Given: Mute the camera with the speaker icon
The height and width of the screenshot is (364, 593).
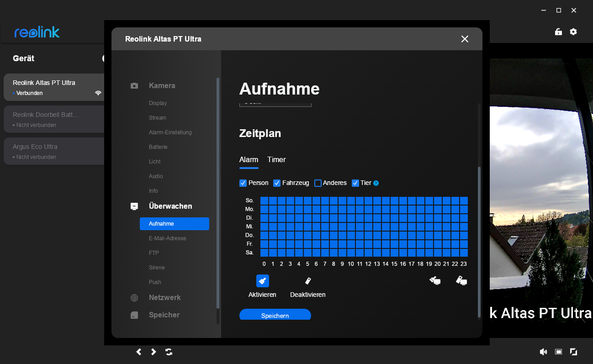Looking at the screenshot, I should click(543, 352).
